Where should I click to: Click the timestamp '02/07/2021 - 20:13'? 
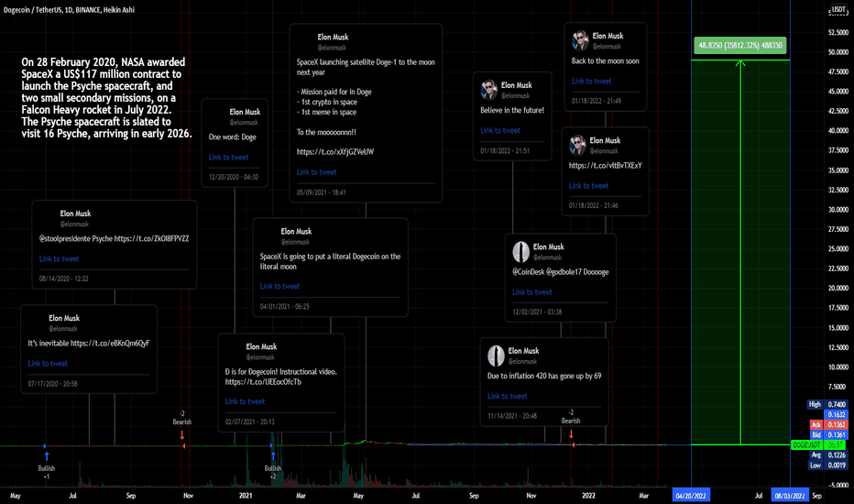[x=250, y=422]
